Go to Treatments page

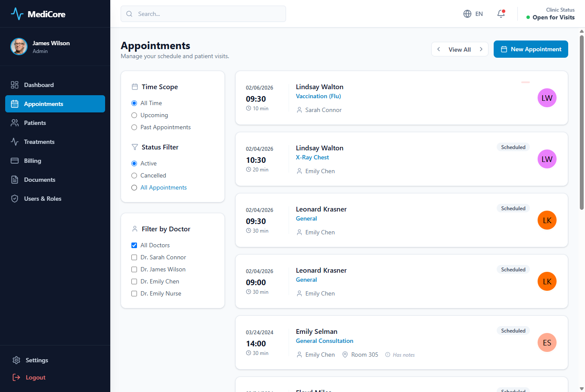coord(55,142)
